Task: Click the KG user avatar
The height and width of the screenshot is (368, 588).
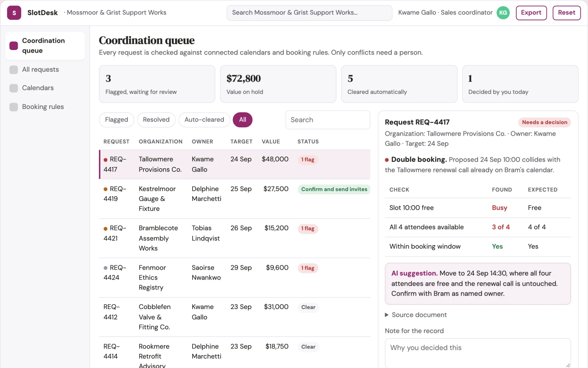Action: pos(503,13)
